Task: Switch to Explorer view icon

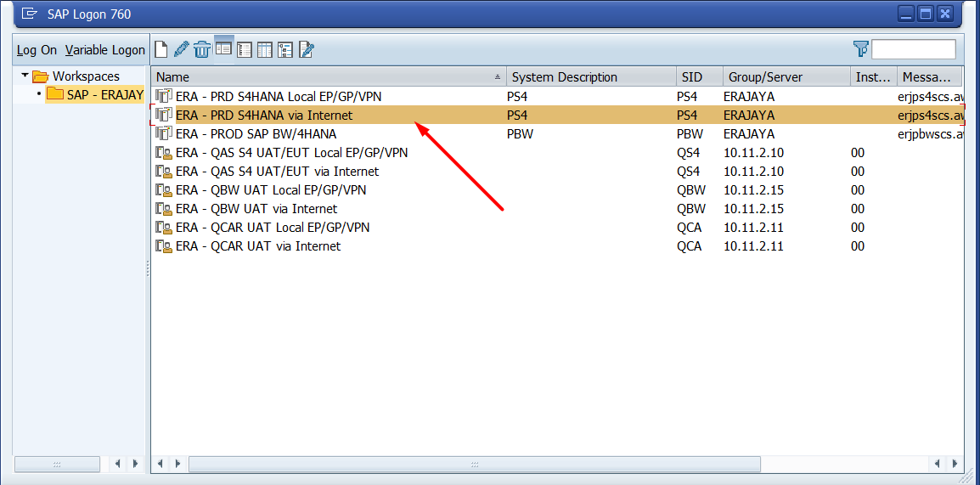Action: click(224, 49)
